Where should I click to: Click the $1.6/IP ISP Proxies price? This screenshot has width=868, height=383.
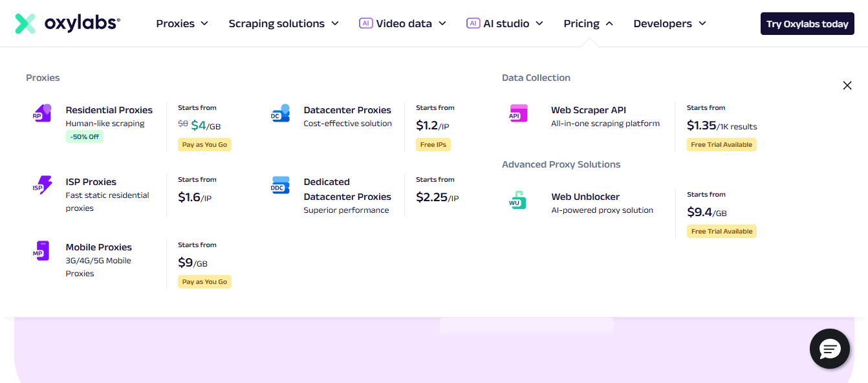[x=195, y=197]
